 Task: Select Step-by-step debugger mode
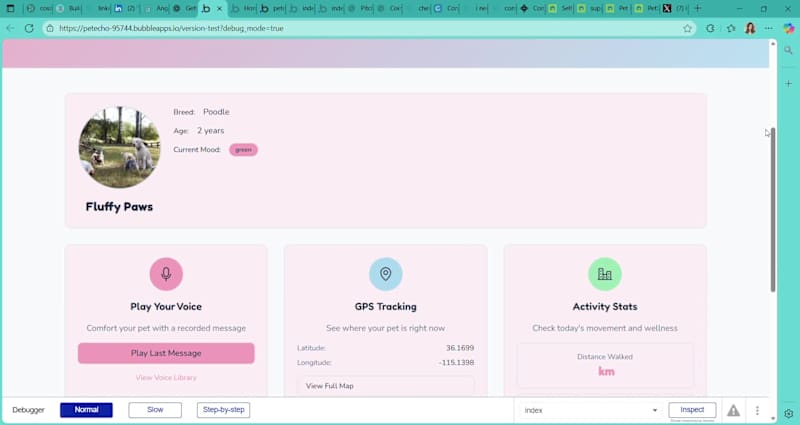(x=223, y=410)
